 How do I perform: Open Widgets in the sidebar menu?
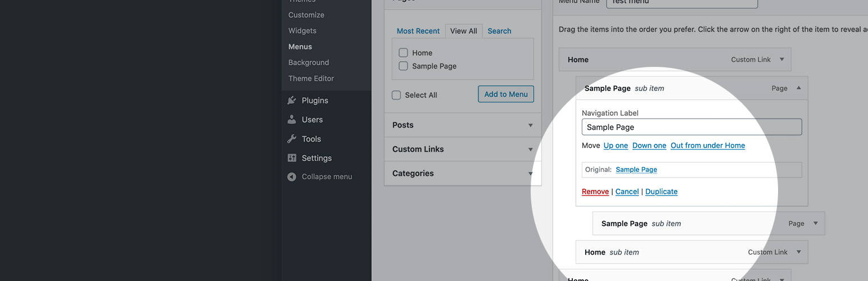point(302,31)
